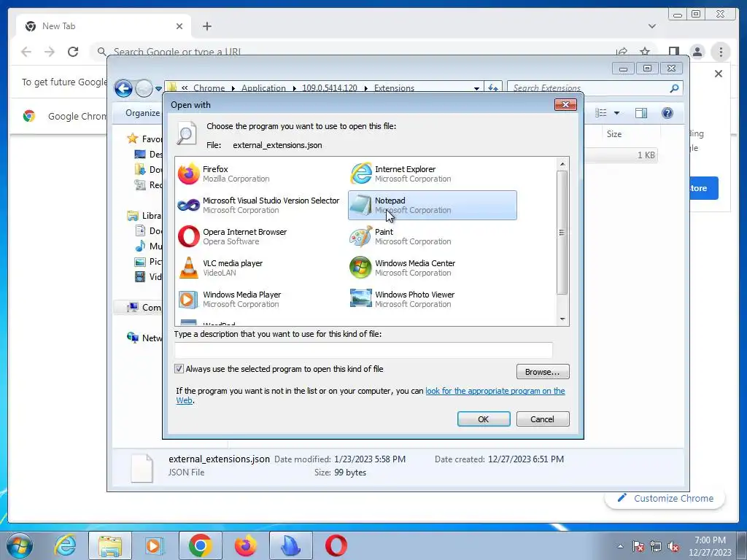Image resolution: width=747 pixels, height=560 pixels.
Task: Click the Chrome back arrow
Action: (26, 52)
